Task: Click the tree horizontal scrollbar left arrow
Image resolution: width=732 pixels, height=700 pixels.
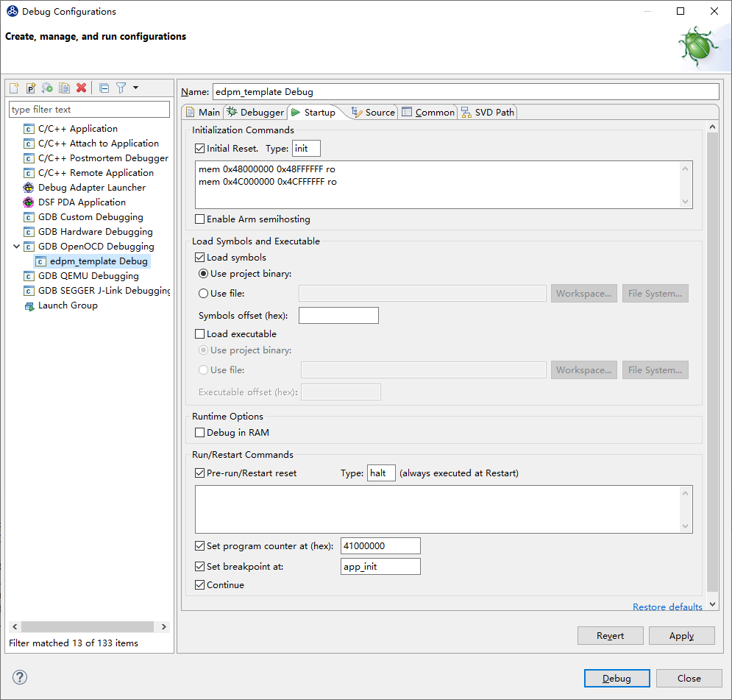Action: click(x=15, y=626)
